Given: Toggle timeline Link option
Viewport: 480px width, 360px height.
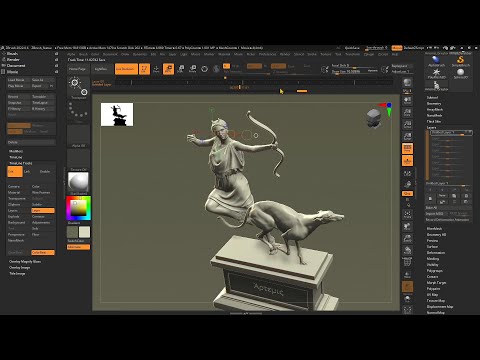Looking at the screenshot, I should 27,172.
